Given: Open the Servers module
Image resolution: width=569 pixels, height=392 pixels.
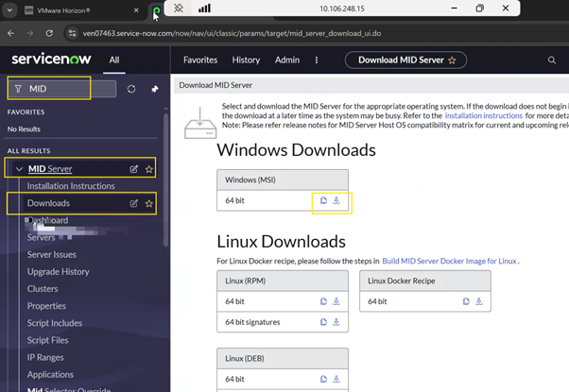Looking at the screenshot, I should point(41,237).
